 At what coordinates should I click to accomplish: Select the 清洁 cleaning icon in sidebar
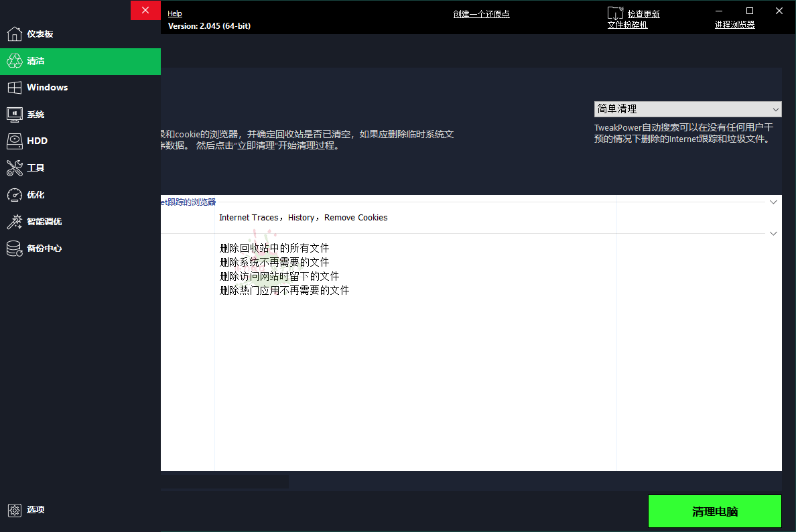tap(15, 60)
